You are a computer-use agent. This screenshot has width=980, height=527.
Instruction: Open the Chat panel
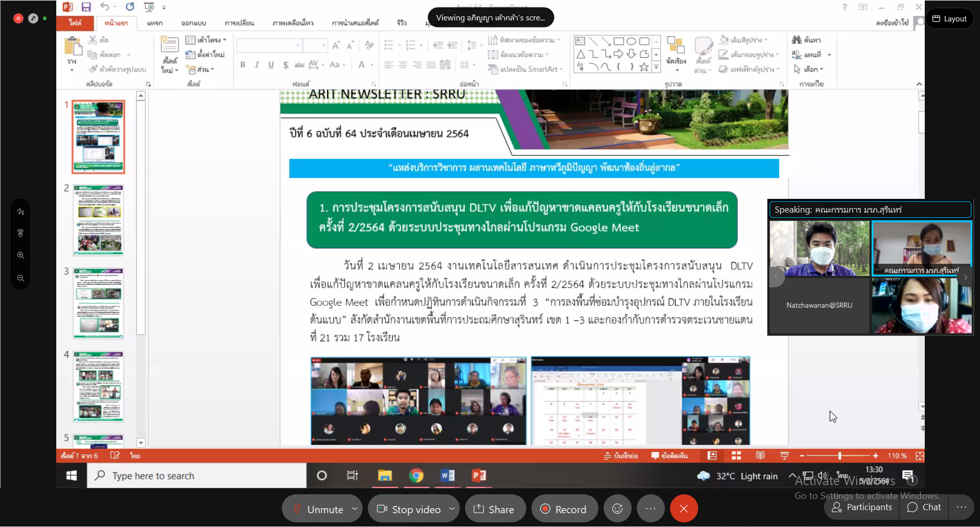coord(924,507)
